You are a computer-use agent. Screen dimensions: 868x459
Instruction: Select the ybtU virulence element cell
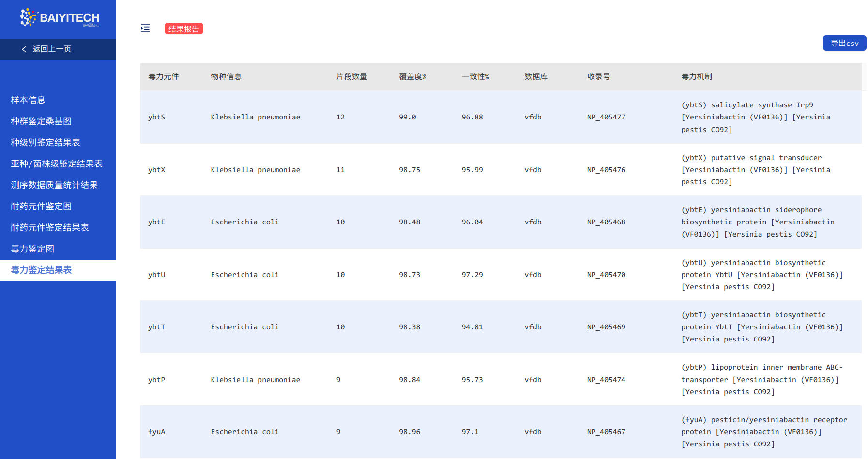click(157, 275)
